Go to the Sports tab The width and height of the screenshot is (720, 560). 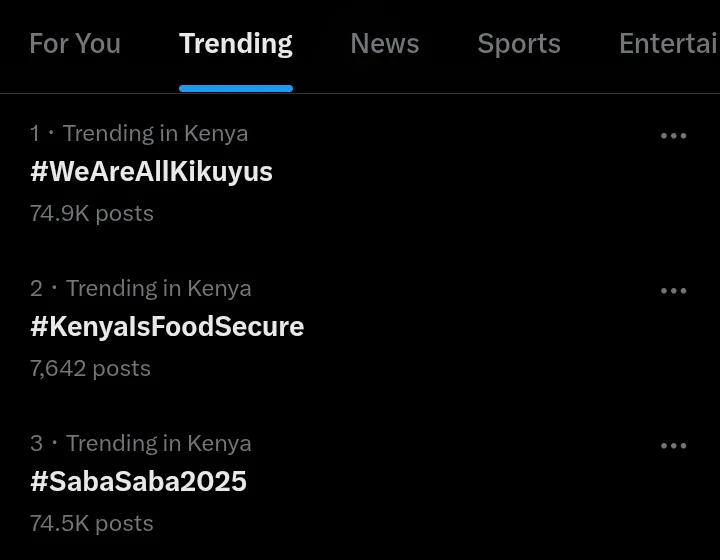519,44
